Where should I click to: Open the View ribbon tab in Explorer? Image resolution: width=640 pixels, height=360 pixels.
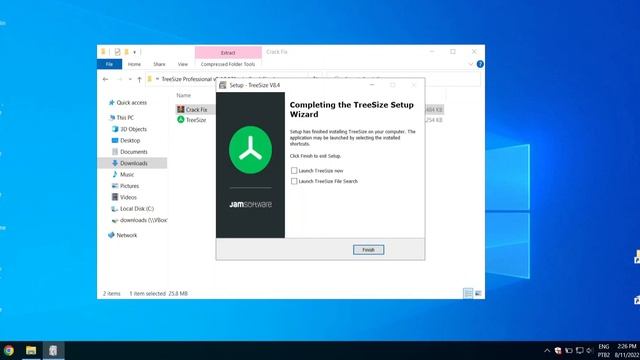[x=183, y=64]
